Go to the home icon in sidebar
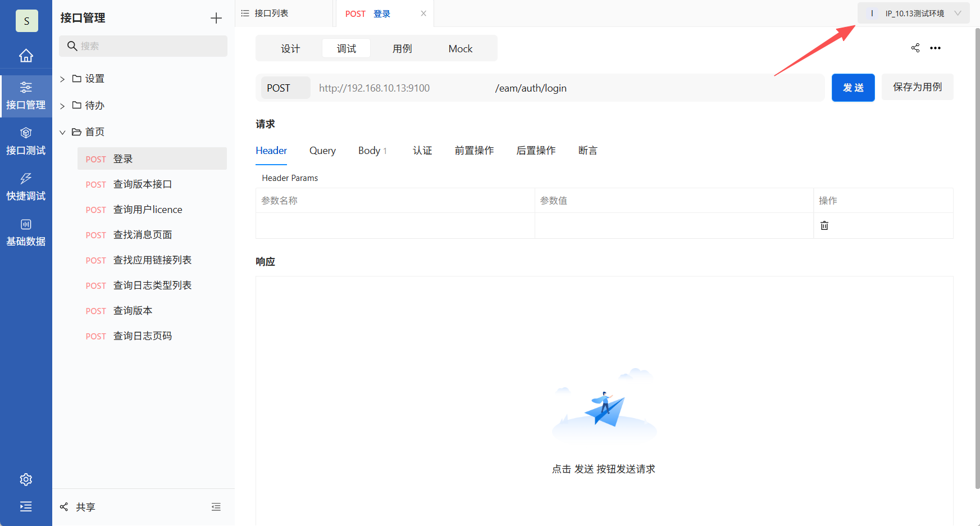The height and width of the screenshot is (526, 980). [26, 55]
